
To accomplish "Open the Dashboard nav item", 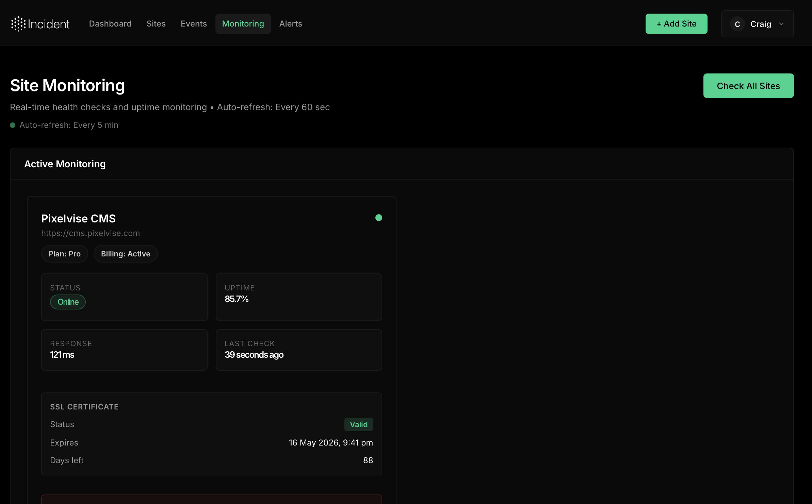I will pyautogui.click(x=110, y=24).
